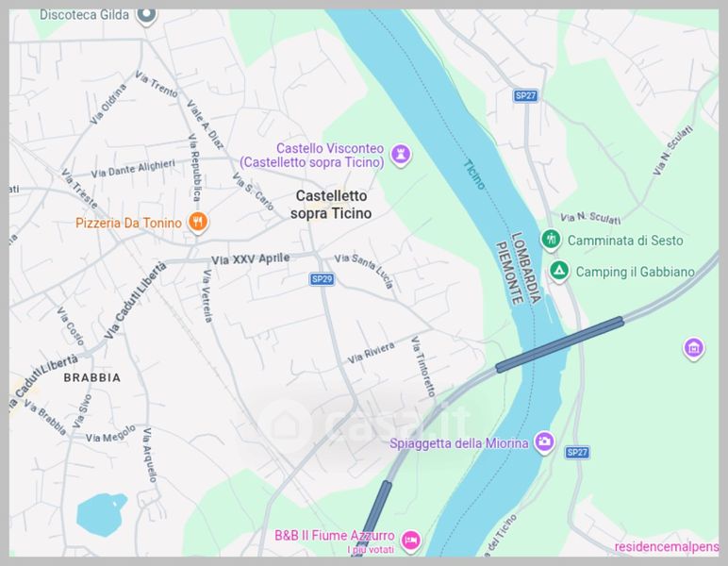
Task: Click the Castello Visconteo castle marker icon
Action: [x=401, y=154]
